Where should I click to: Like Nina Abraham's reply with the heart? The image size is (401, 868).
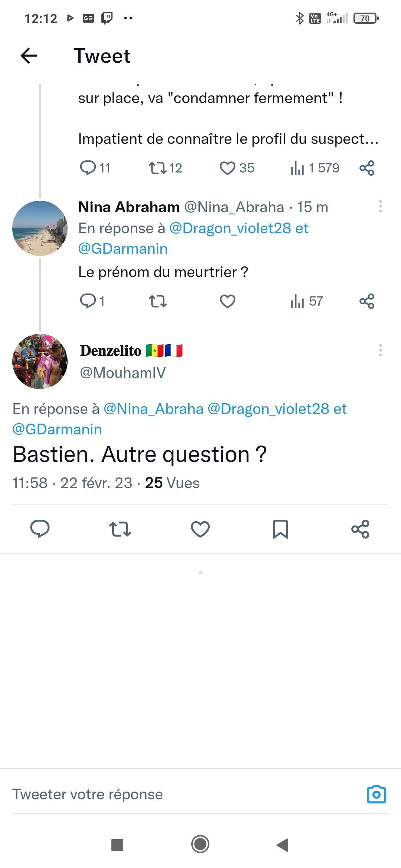click(227, 301)
